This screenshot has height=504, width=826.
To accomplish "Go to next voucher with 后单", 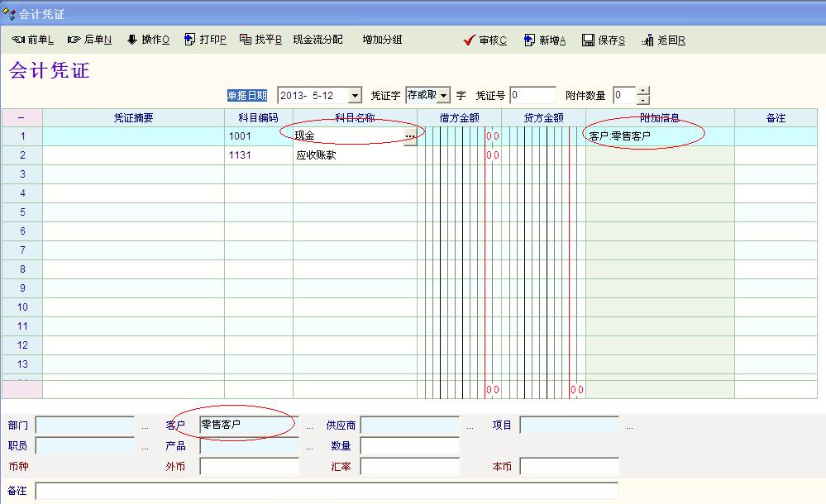I will (x=74, y=40).
